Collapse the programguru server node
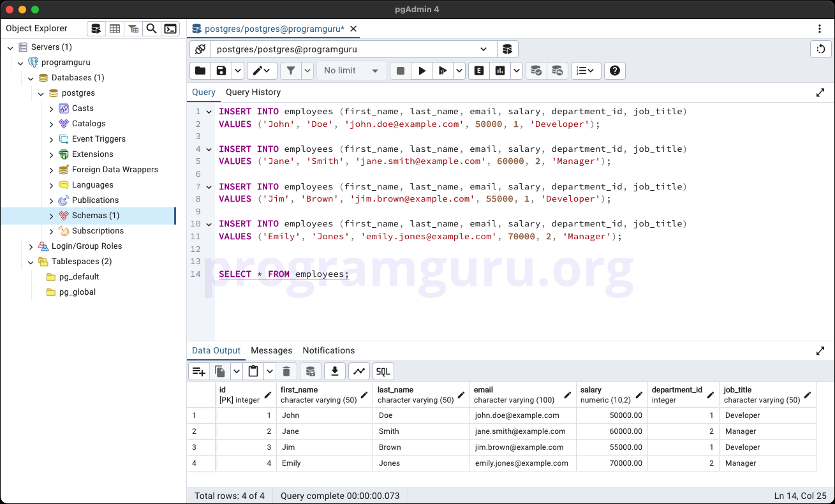835x504 pixels. click(x=20, y=63)
